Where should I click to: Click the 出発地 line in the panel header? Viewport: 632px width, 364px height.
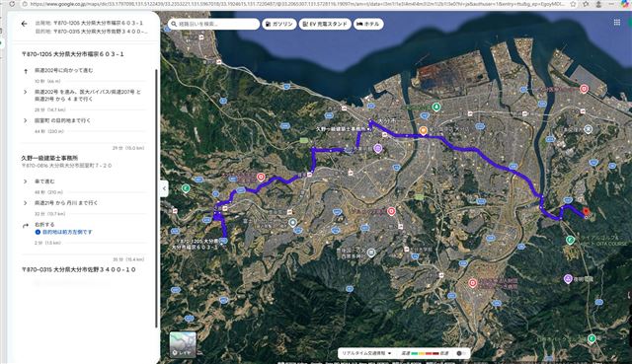click(x=89, y=23)
